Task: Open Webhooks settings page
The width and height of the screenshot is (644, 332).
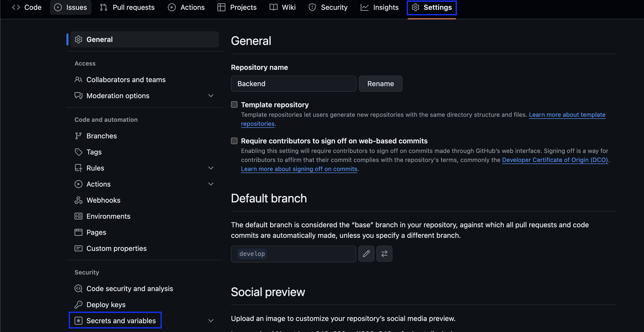Action: pos(145,200)
